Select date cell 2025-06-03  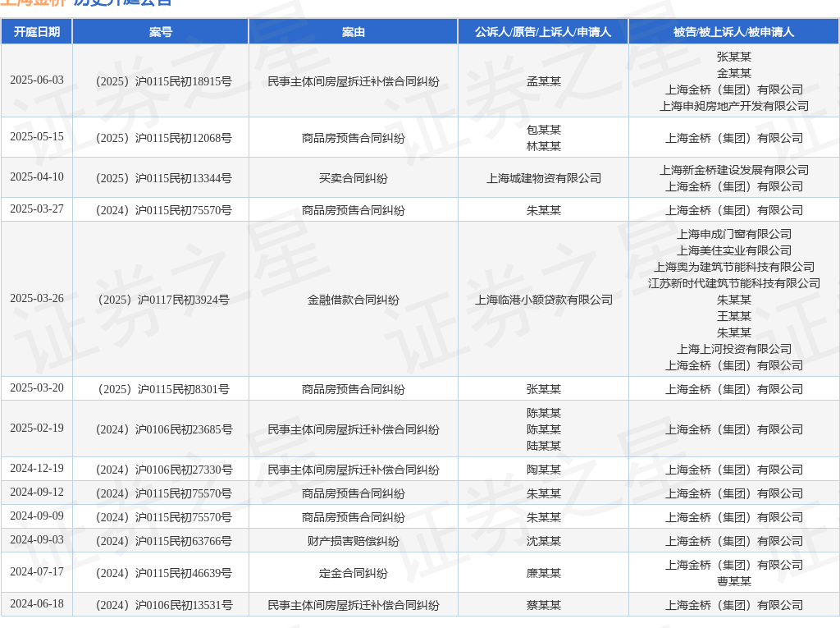pos(36,80)
